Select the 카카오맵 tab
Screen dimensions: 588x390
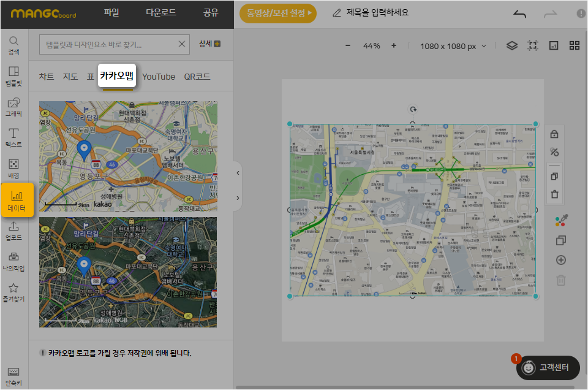[117, 75]
